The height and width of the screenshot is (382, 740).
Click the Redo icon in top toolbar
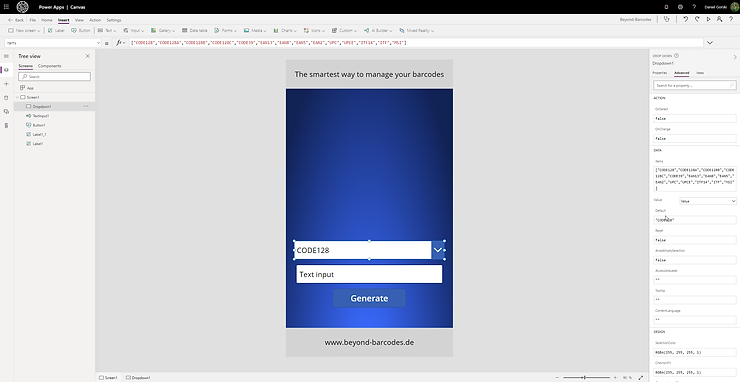pyautogui.click(x=697, y=19)
